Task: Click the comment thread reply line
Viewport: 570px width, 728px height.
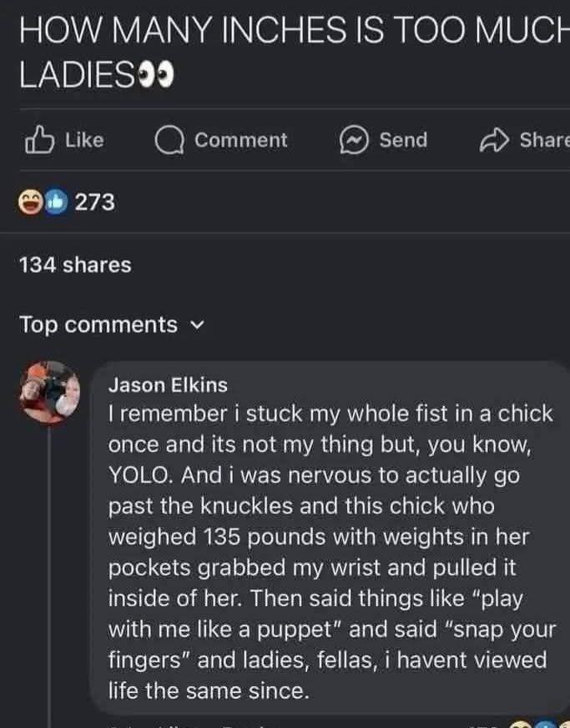Action: click(x=48, y=576)
